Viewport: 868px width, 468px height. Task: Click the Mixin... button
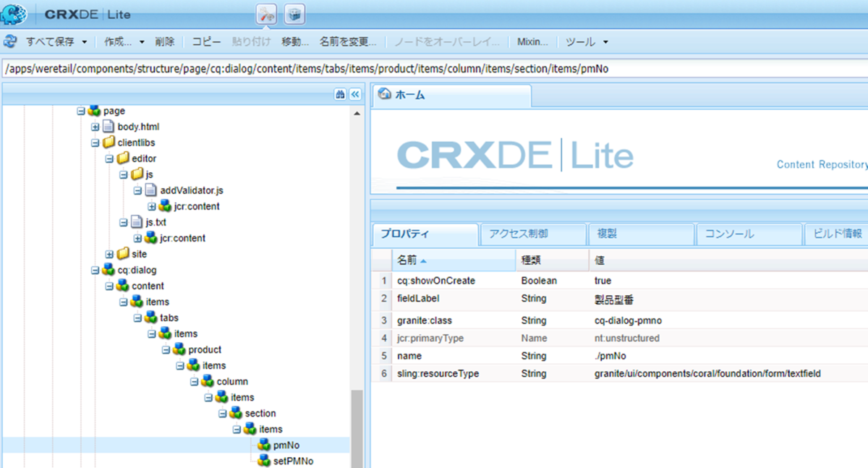coord(532,42)
